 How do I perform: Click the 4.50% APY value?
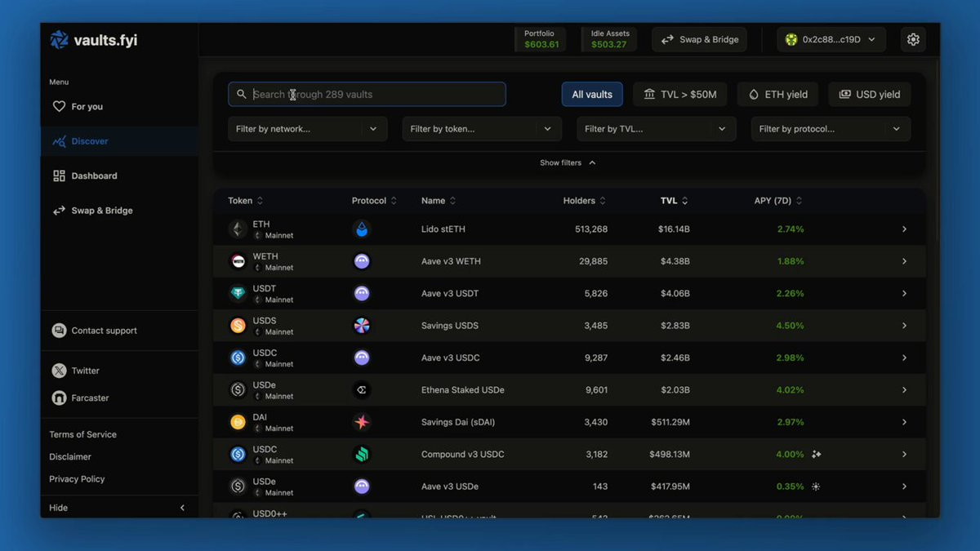tap(791, 326)
